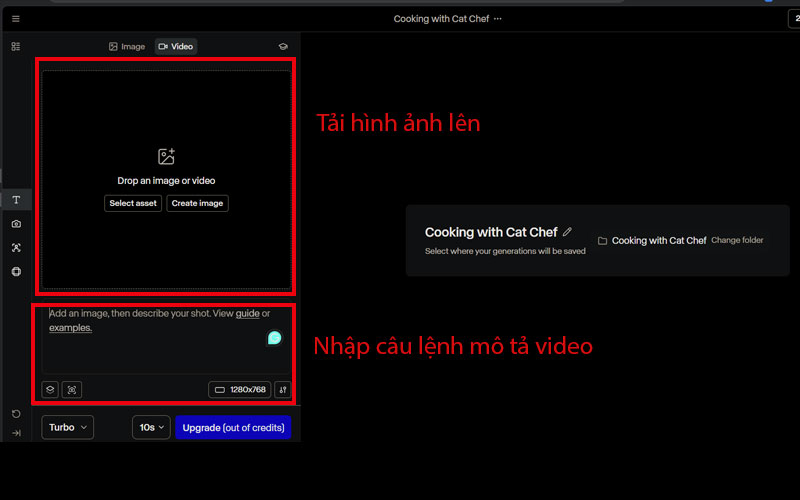Image resolution: width=800 pixels, height=500 pixels.
Task: Click the camera icon in left sidebar
Action: pos(16,224)
